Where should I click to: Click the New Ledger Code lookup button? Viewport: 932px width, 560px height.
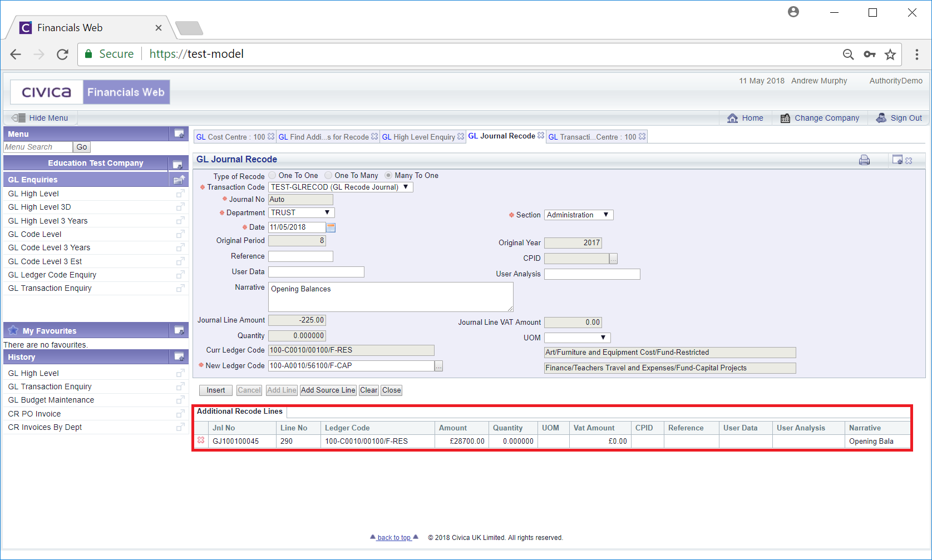(x=439, y=366)
